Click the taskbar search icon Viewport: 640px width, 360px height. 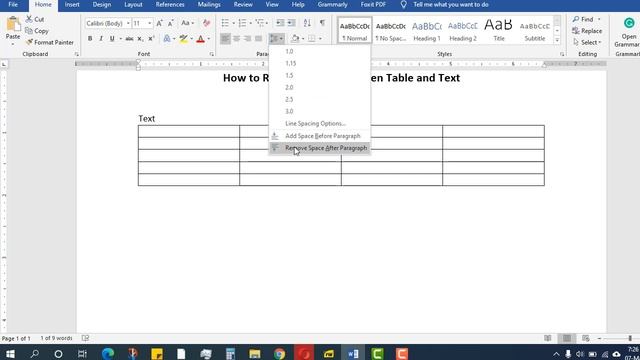click(x=34, y=353)
